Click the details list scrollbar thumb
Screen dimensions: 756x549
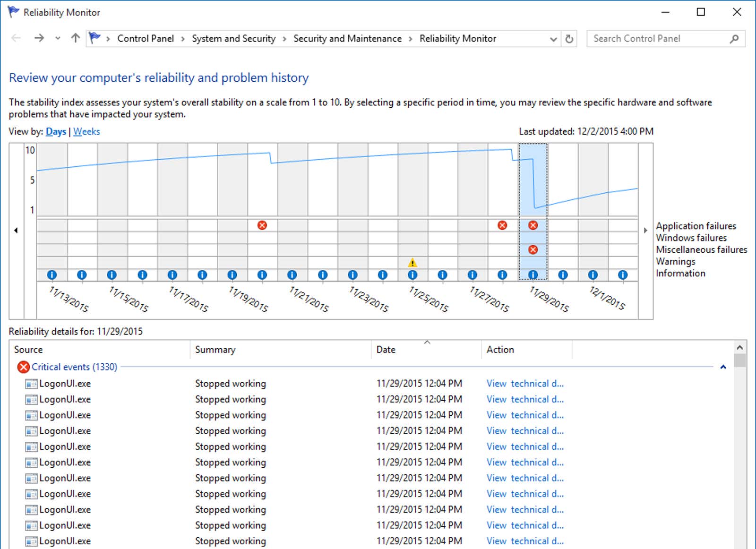(x=740, y=360)
